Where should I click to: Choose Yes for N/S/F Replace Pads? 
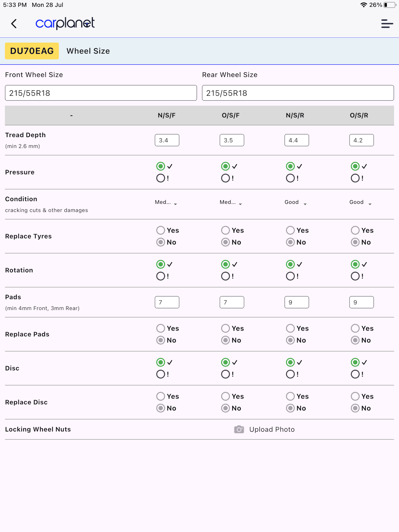[160, 328]
